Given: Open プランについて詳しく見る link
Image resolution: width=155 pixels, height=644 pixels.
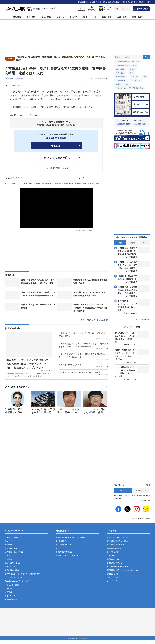Looking at the screenshot, I should click(56, 168).
